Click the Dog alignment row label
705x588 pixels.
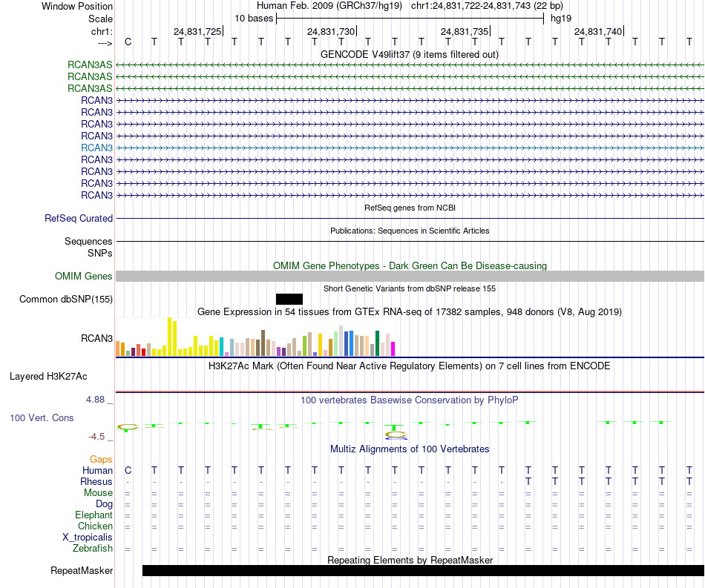105,504
